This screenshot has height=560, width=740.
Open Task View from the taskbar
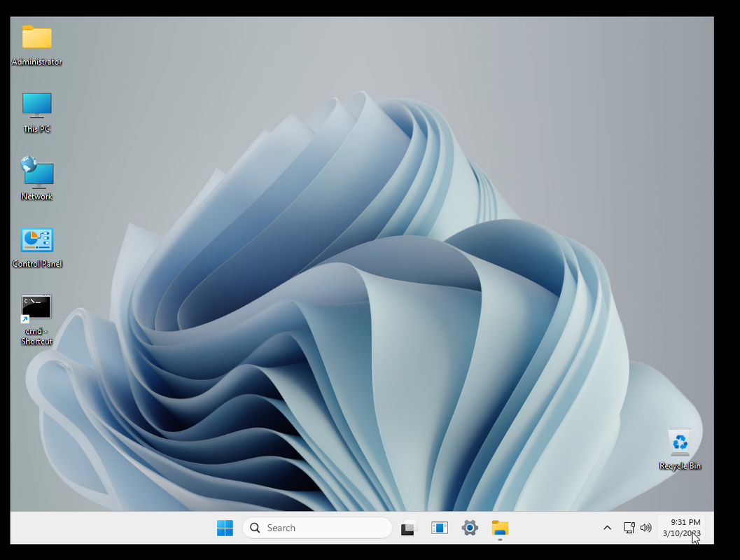pos(409,528)
